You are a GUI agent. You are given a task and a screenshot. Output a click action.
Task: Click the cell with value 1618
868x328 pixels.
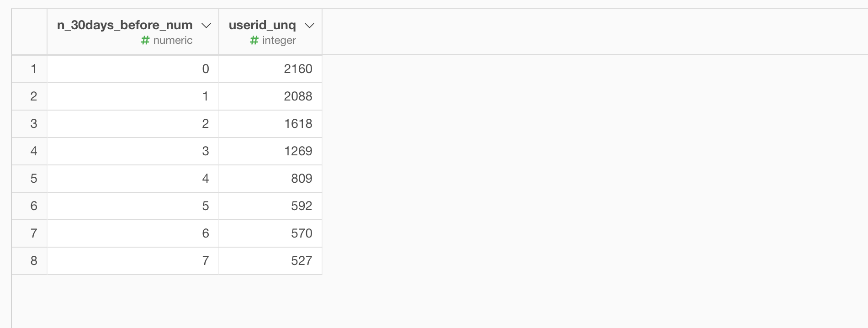pos(270,124)
